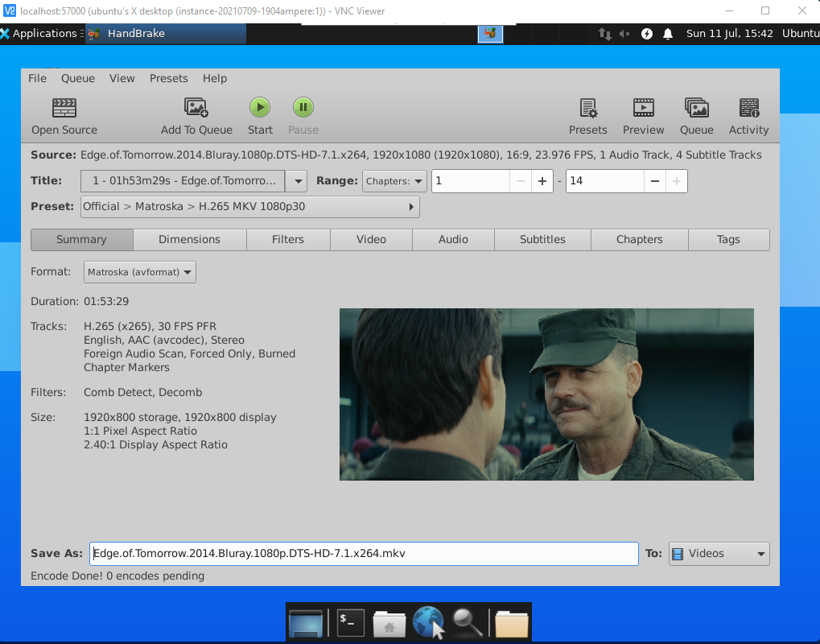Click the Pause encode button
Screen dimensions: 820x644
[303, 107]
